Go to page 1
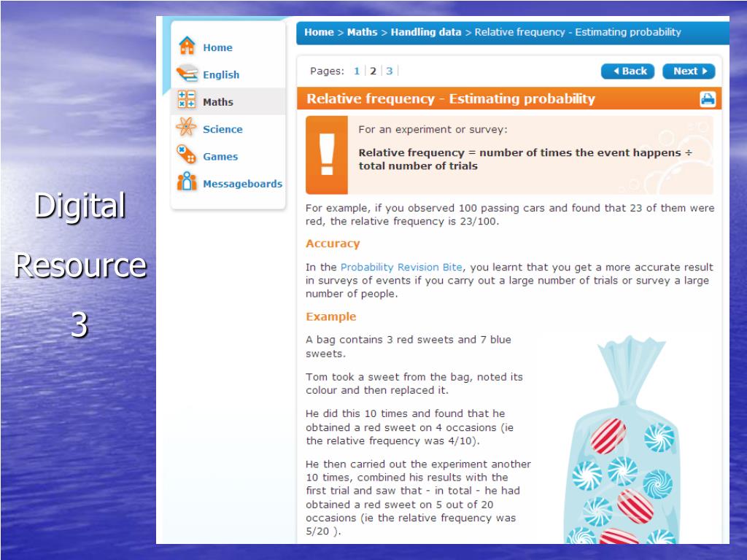The width and height of the screenshot is (747, 560). (x=357, y=71)
